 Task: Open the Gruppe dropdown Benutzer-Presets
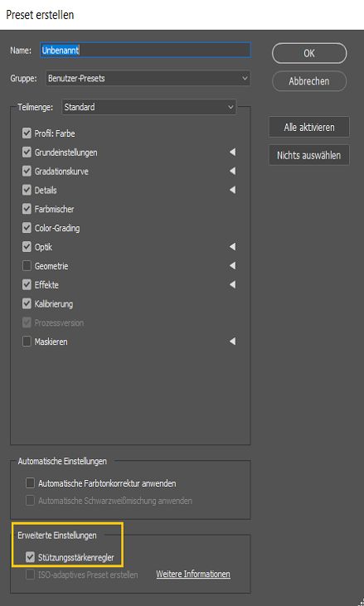(x=148, y=79)
